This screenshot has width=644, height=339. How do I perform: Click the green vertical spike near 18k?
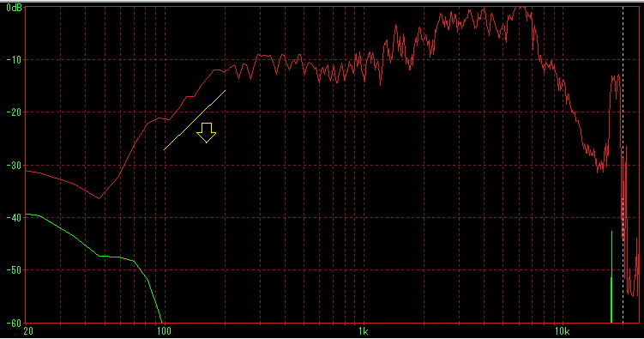pos(611,277)
